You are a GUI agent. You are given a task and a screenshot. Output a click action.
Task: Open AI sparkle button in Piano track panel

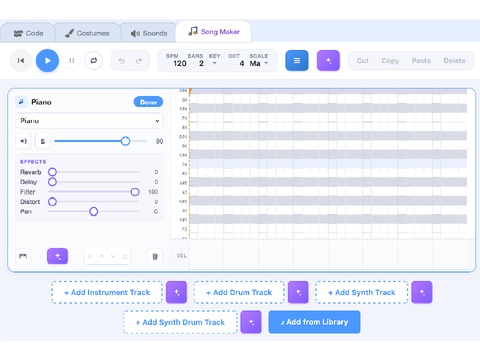click(x=57, y=256)
